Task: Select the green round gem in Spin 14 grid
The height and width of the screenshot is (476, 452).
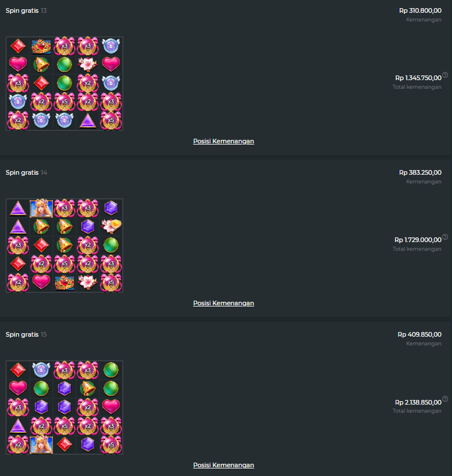Action: (x=111, y=245)
